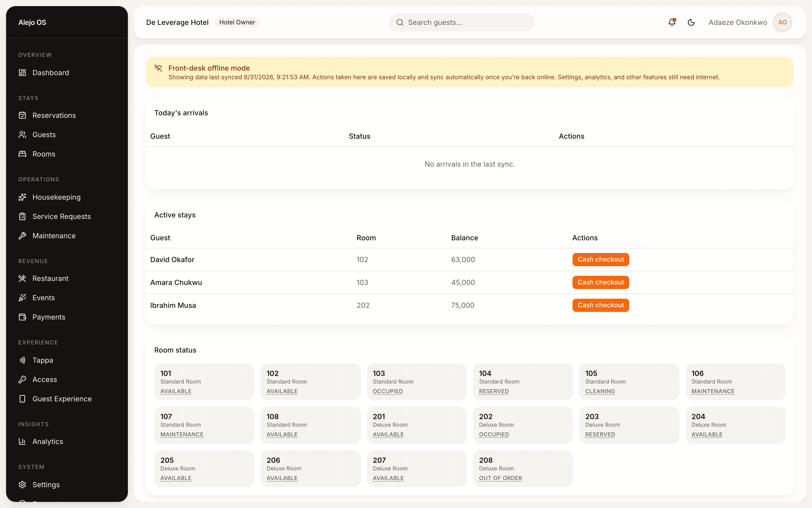Click the Hotel Owner role badge
The width and height of the screenshot is (812, 508).
click(x=237, y=22)
